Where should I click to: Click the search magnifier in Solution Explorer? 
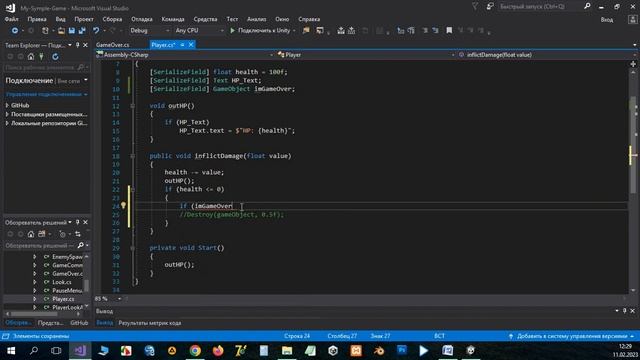[80, 245]
